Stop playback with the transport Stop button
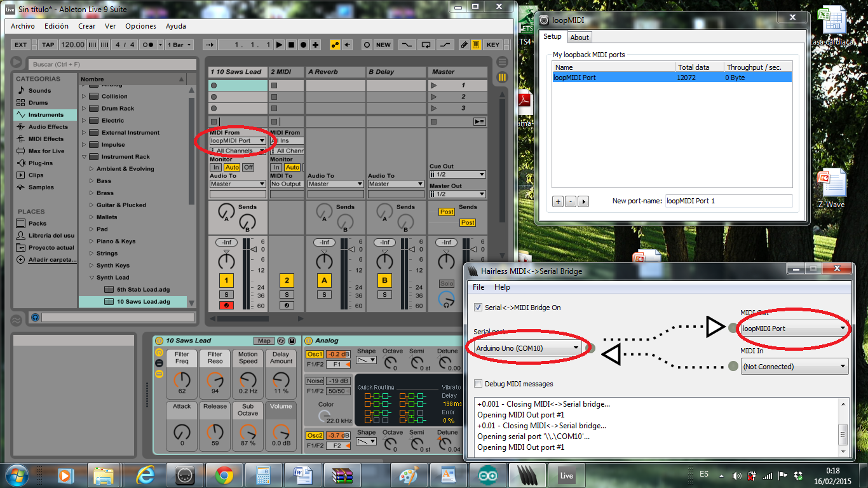The height and width of the screenshot is (488, 868). click(291, 45)
